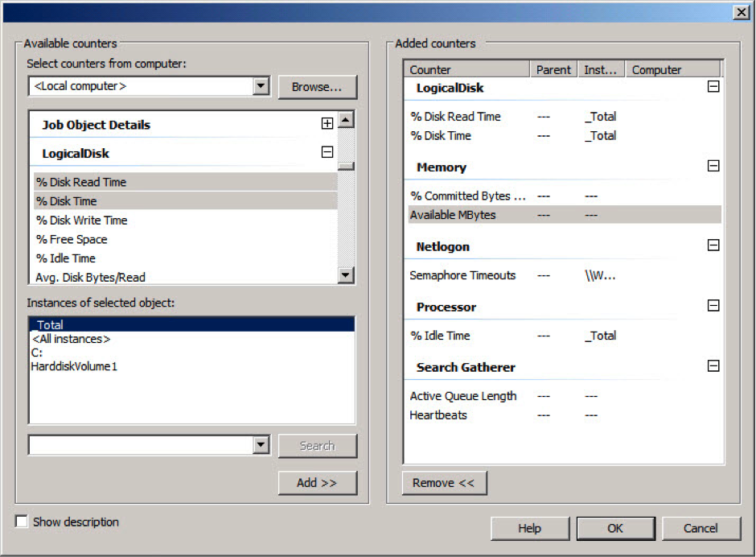Collapse the Netlogon counter group
The width and height of the screenshot is (756, 557).
click(x=713, y=245)
